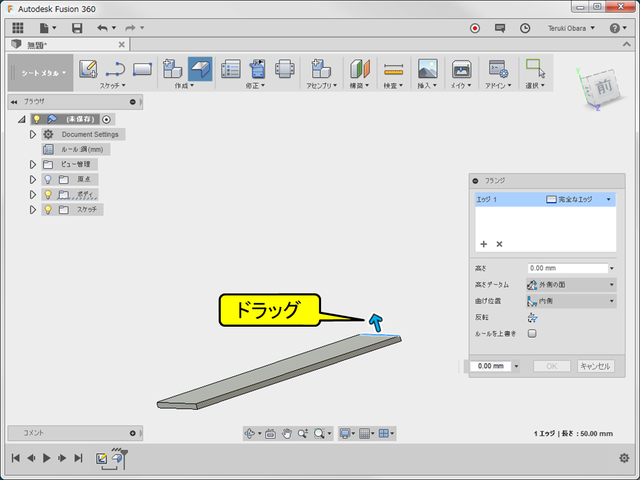Expand the sketches folder node
The width and height of the screenshot is (640, 480).
point(33,209)
